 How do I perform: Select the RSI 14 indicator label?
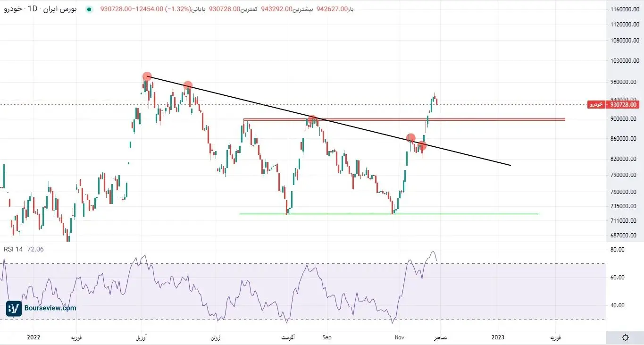(13, 249)
